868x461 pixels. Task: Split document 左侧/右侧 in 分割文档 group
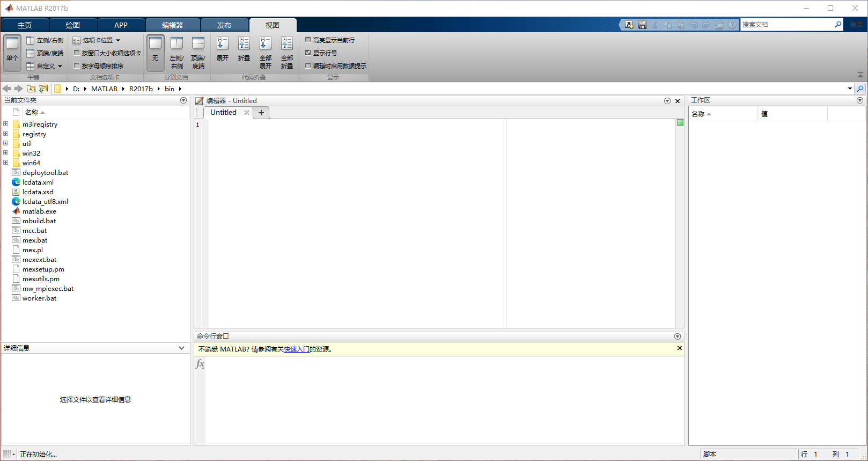pos(176,53)
